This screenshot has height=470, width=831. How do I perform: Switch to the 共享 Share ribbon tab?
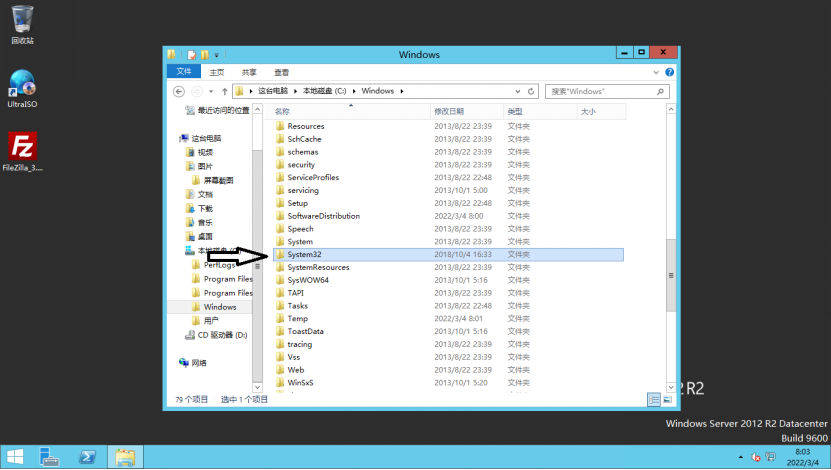pos(249,72)
